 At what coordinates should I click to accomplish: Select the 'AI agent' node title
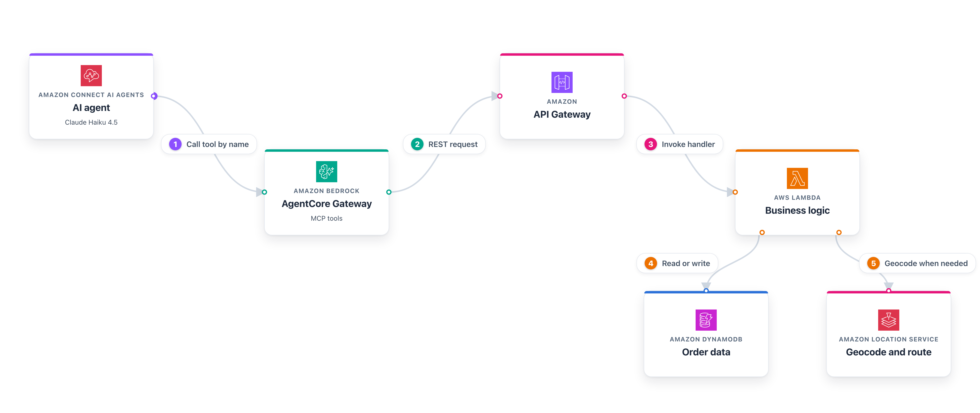pyautogui.click(x=91, y=108)
